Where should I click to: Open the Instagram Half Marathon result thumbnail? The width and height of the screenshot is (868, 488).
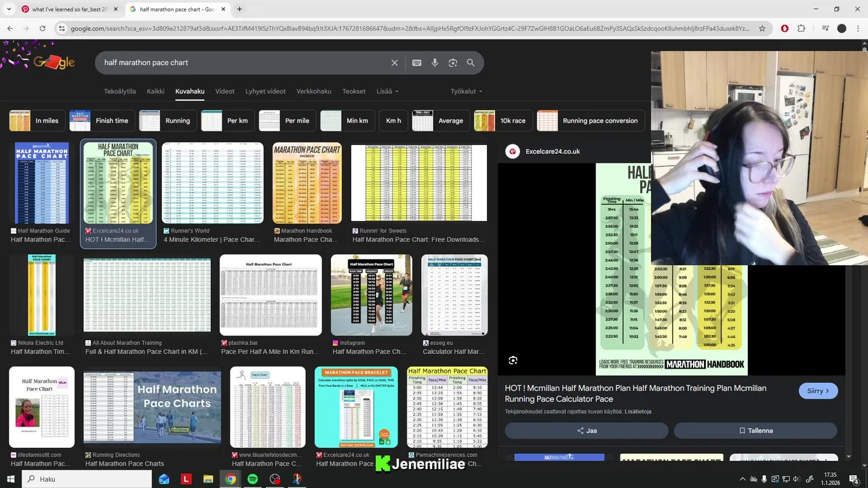372,295
